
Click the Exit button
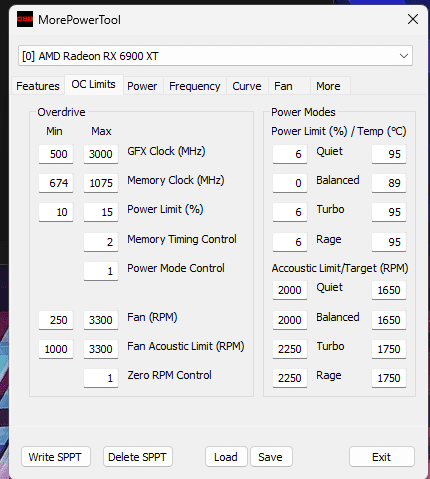(x=382, y=457)
